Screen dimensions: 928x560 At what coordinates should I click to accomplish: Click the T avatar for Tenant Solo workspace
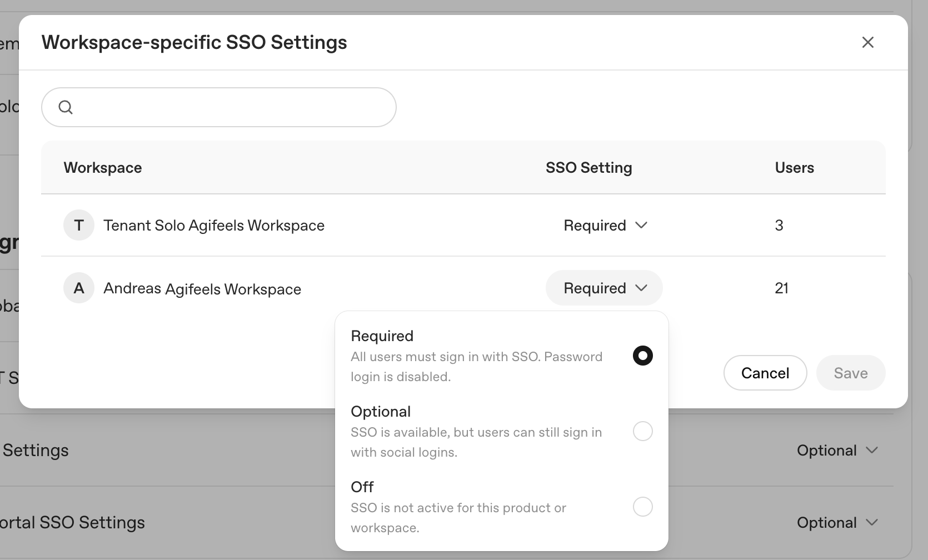pyautogui.click(x=78, y=225)
